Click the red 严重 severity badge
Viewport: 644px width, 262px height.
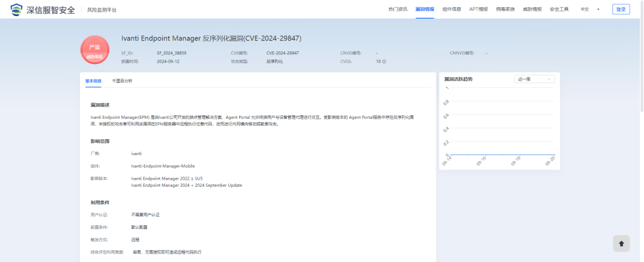95,50
